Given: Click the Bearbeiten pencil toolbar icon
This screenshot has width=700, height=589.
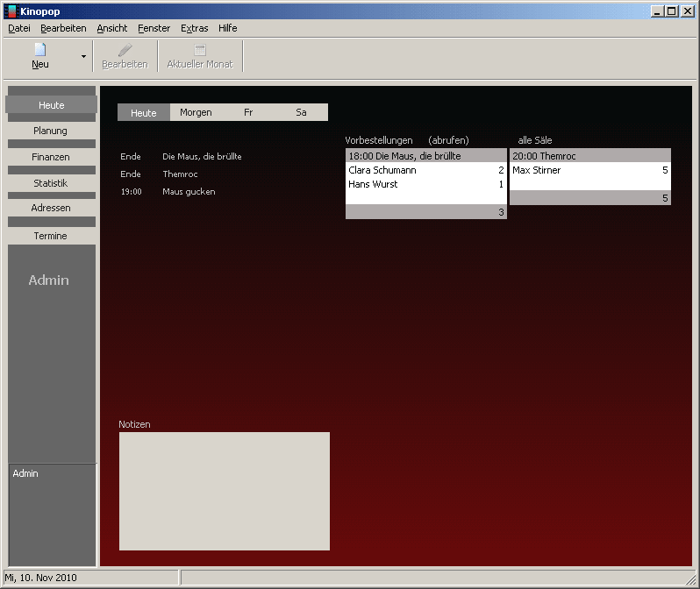Looking at the screenshot, I should click(x=125, y=50).
